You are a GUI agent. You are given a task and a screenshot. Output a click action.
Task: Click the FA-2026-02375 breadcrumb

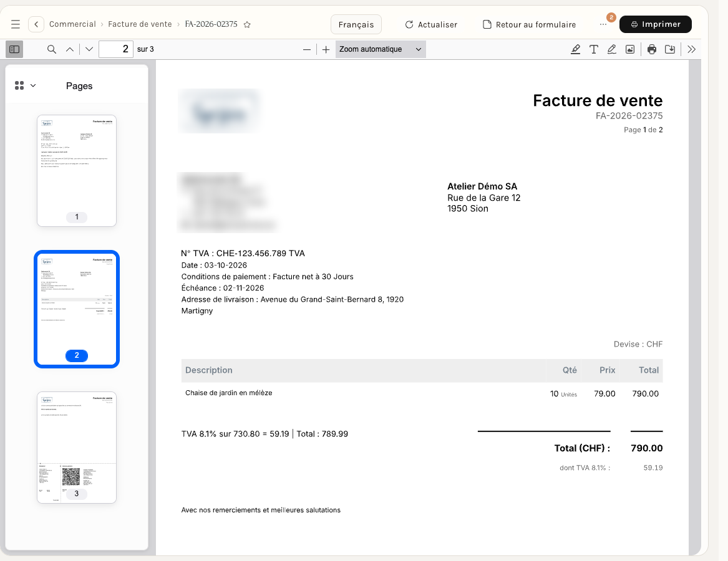click(211, 24)
